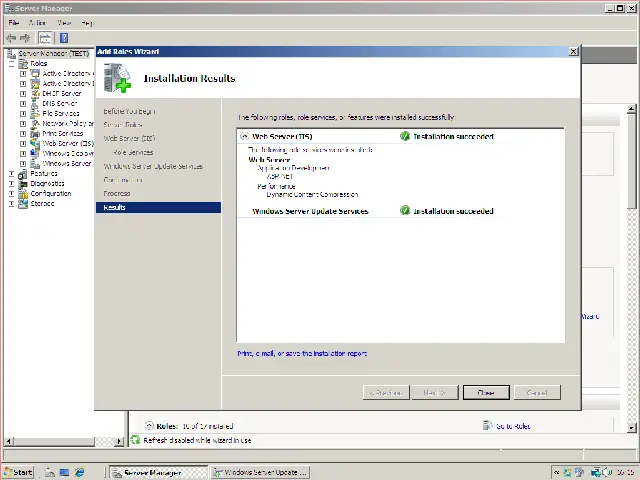Expand the File Services tree node
640x480 pixels.
tap(23, 113)
